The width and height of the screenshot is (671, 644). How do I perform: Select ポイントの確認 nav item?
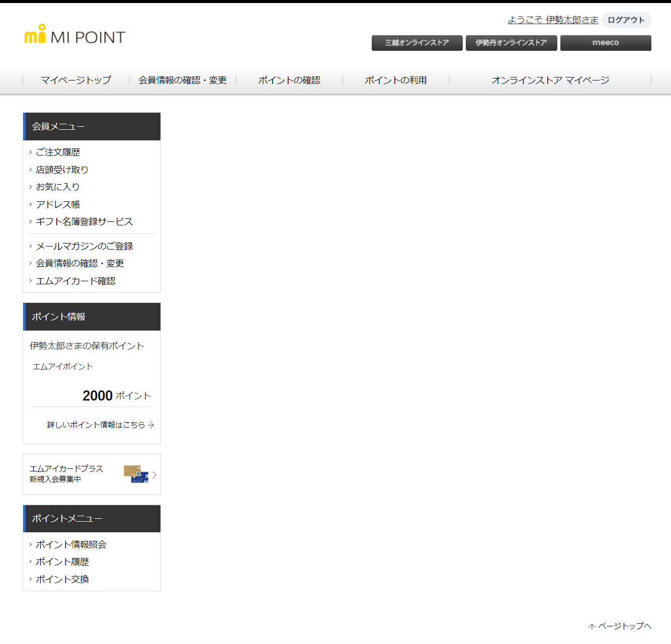click(289, 80)
